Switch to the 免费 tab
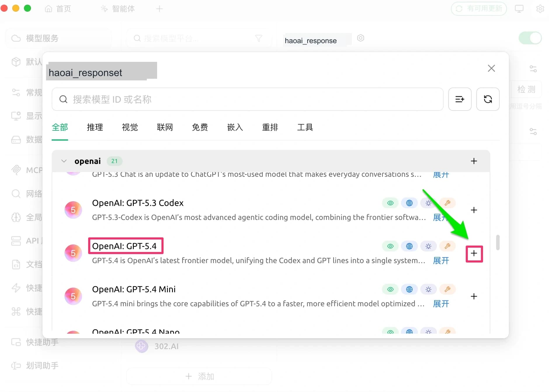Viewport: 549px width, 392px height. 200,127
